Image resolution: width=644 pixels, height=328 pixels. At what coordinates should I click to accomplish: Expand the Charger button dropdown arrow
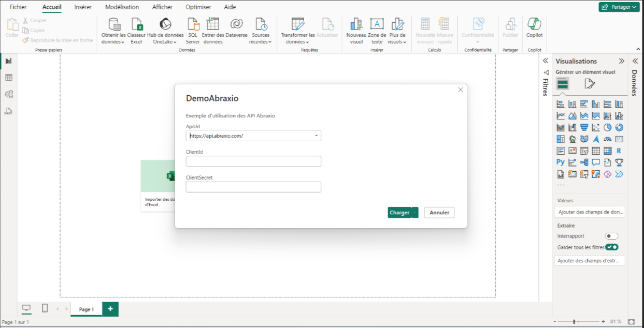coord(415,213)
